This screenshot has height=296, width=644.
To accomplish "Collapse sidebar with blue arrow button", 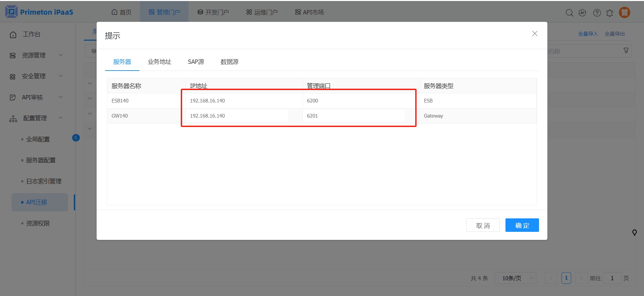I will (x=76, y=138).
